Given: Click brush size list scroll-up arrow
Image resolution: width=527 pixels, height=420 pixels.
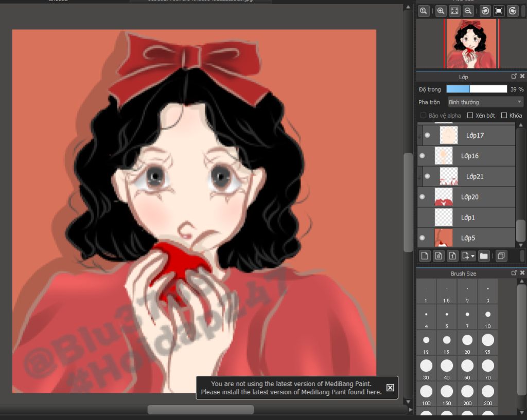Looking at the screenshot, I should tap(521, 281).
